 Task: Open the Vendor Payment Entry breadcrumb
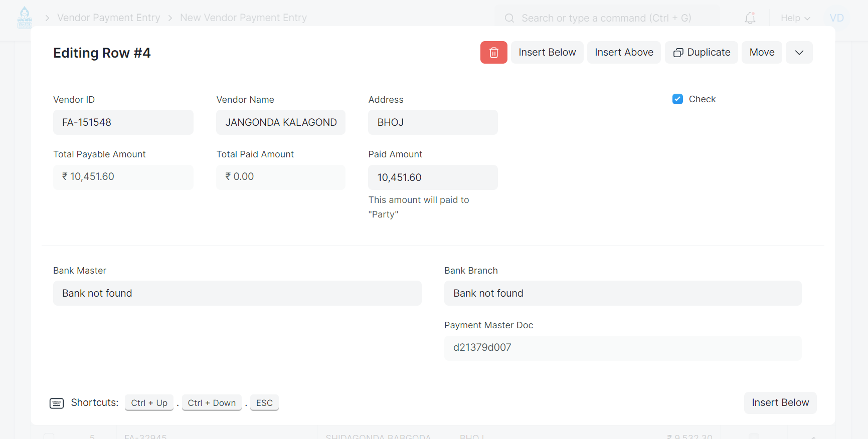tap(109, 18)
